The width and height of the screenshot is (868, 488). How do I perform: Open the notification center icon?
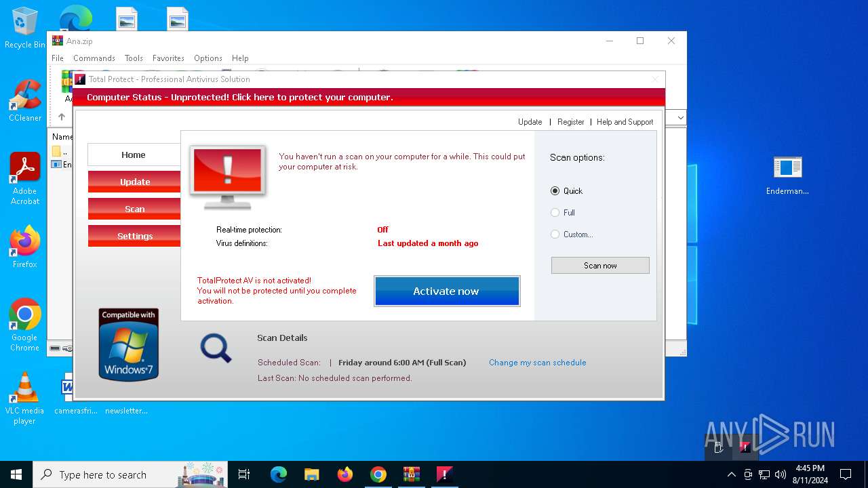pyautogui.click(x=846, y=474)
